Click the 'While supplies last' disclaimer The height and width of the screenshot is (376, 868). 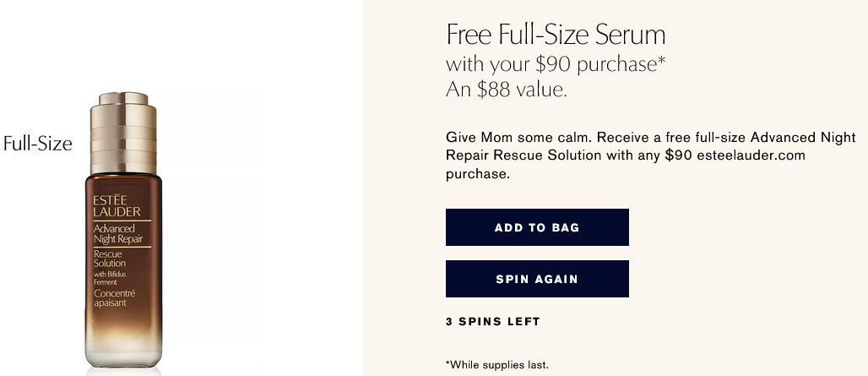tap(497, 364)
